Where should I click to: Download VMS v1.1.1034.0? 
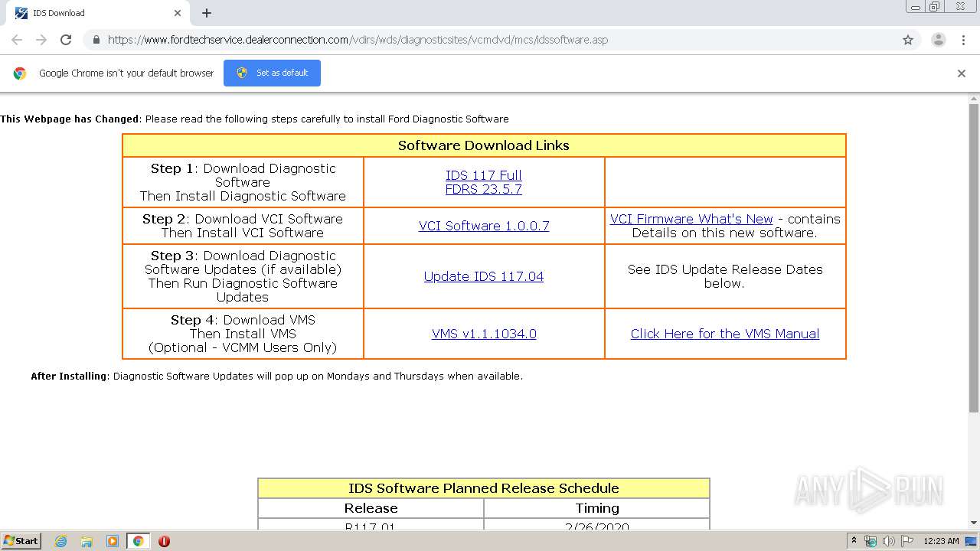(484, 334)
